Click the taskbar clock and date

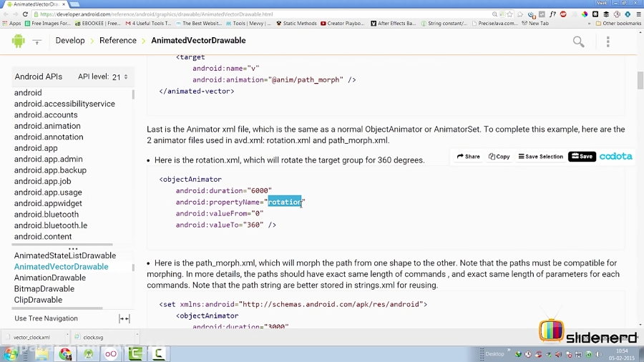click(x=622, y=355)
